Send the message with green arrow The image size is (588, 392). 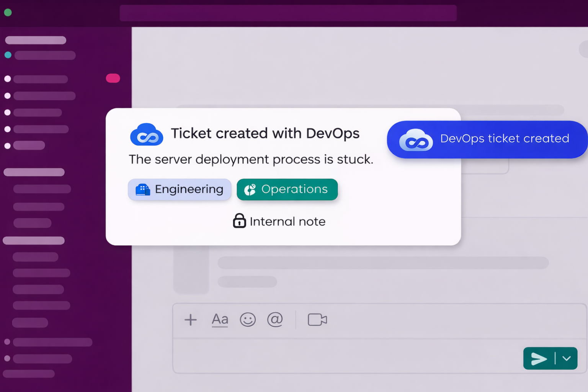(x=539, y=359)
